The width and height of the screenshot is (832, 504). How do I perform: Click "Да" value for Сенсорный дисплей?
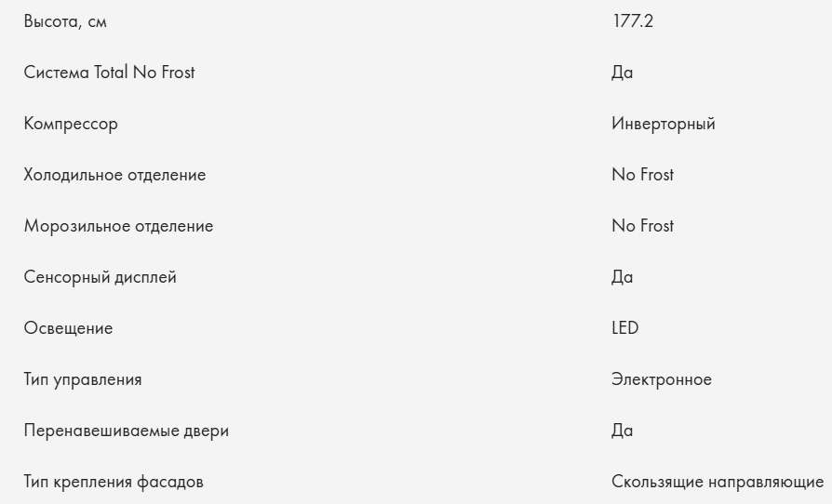click(x=623, y=277)
